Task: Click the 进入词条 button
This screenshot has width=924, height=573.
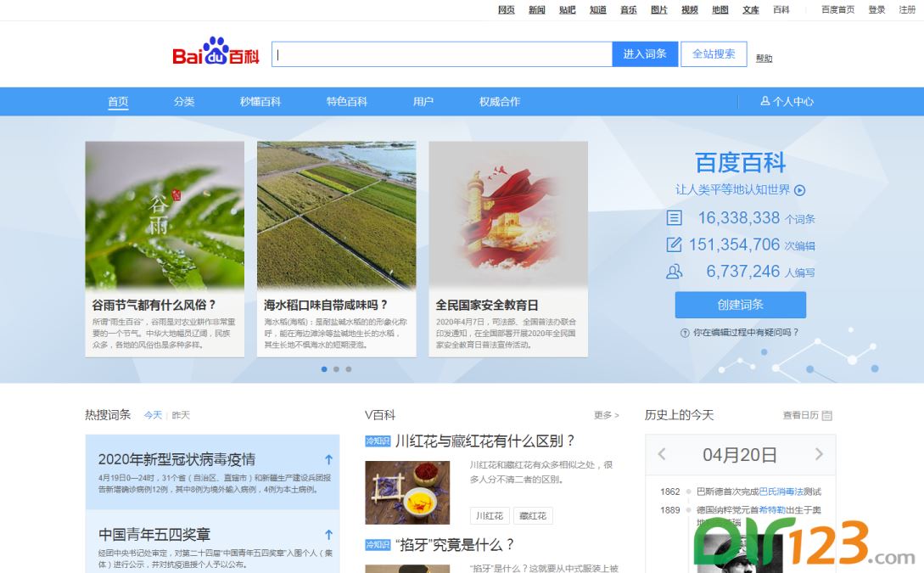Action: (x=645, y=53)
